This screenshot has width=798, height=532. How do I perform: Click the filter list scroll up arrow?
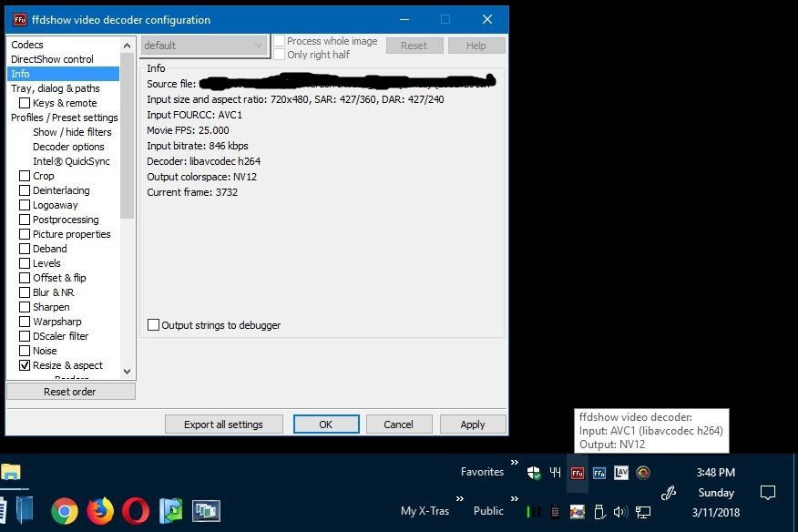click(x=128, y=46)
